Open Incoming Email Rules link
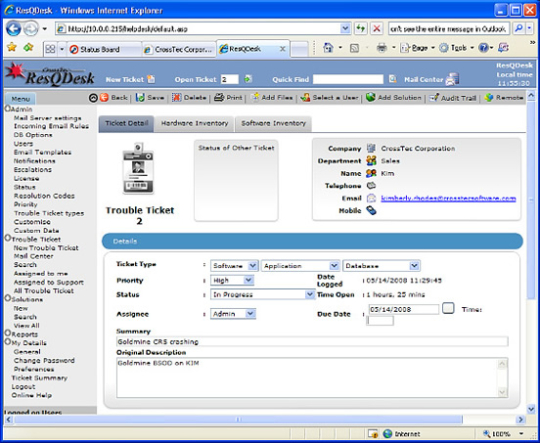The height and width of the screenshot is (443, 540). (x=51, y=126)
